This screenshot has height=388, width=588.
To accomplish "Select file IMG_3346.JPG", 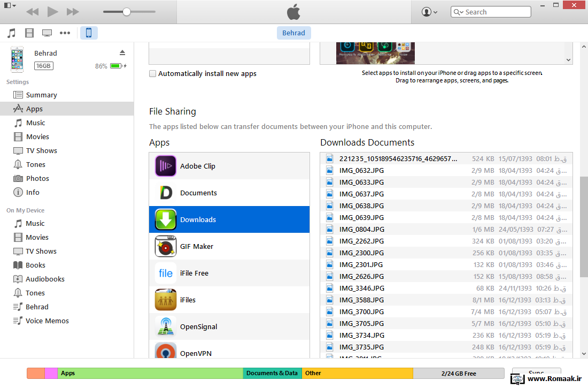I will pos(446,288).
